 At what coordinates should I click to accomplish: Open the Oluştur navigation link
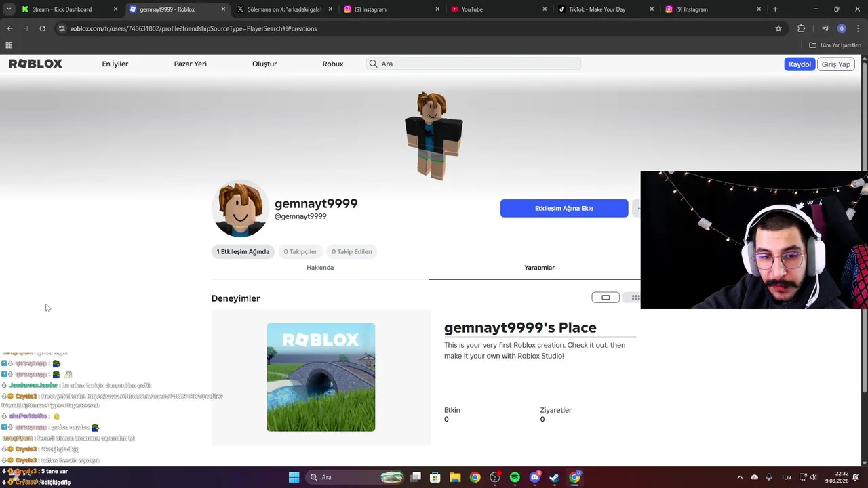coord(264,64)
